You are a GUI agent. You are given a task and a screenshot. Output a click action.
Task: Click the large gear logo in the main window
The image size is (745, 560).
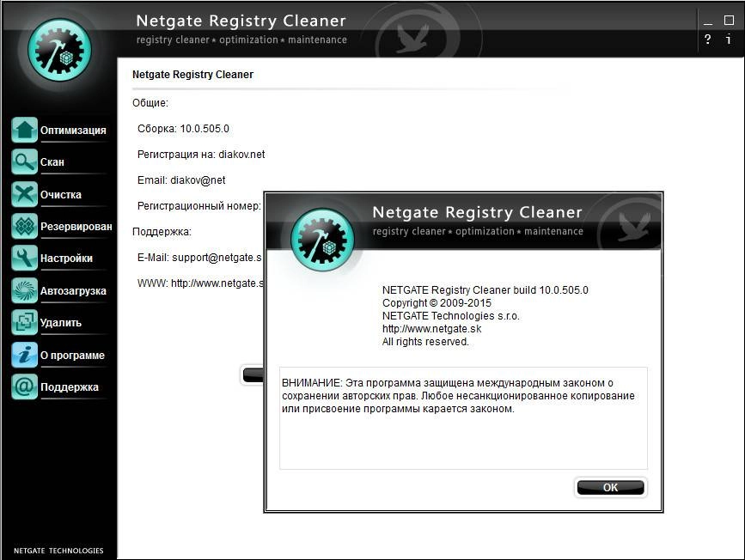pos(59,50)
